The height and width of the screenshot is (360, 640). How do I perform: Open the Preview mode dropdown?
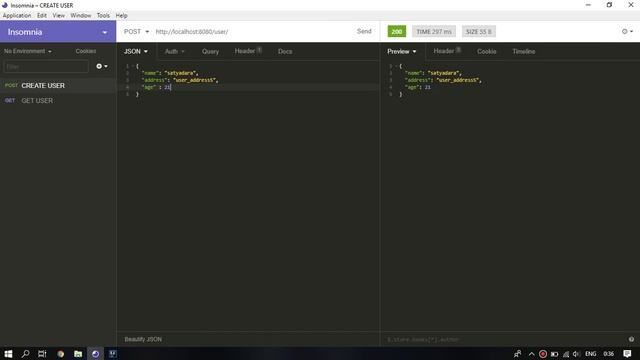(x=402, y=51)
